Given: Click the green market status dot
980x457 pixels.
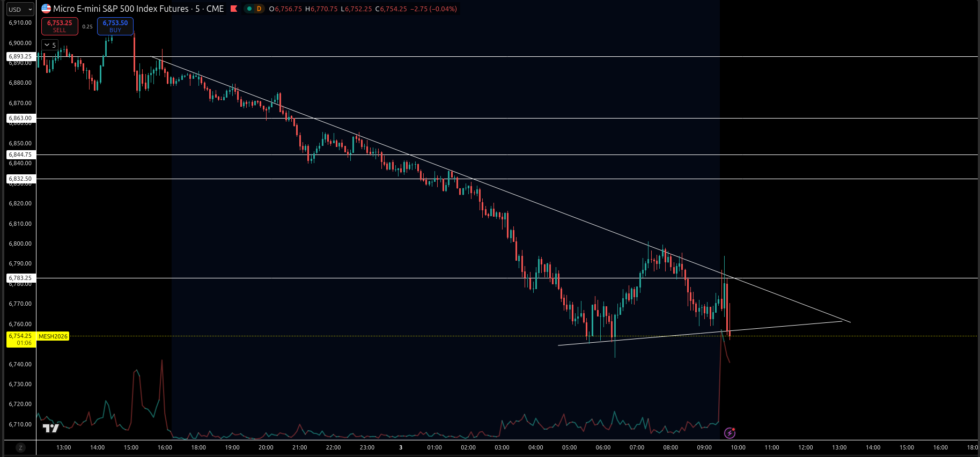Looking at the screenshot, I should (249, 9).
